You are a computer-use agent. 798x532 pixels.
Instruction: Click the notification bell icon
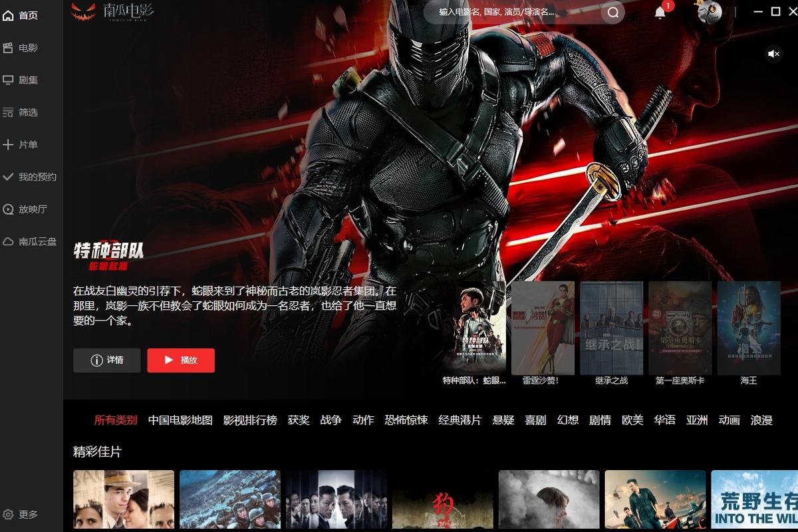(660, 13)
